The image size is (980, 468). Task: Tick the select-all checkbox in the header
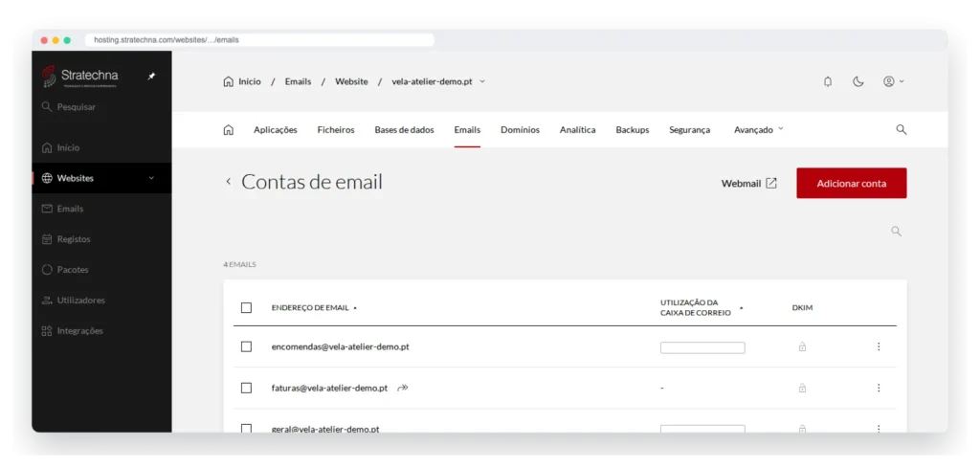246,308
